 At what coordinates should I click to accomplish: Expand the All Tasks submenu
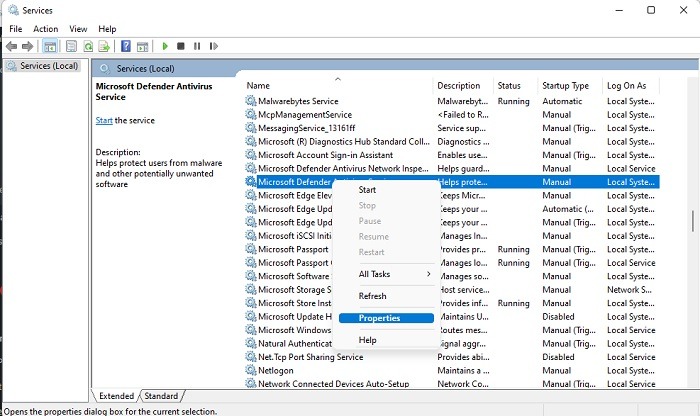[387, 274]
